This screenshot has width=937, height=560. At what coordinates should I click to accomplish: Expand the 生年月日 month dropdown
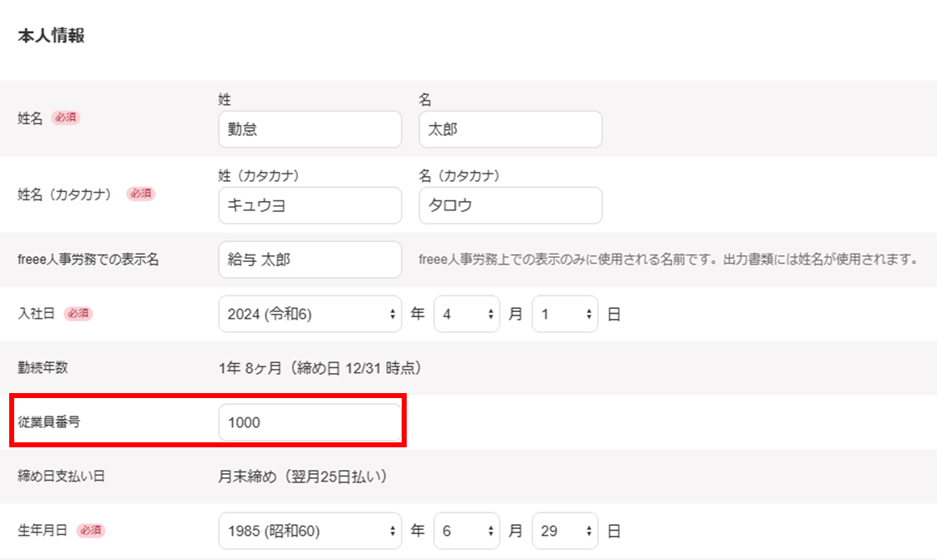(467, 531)
